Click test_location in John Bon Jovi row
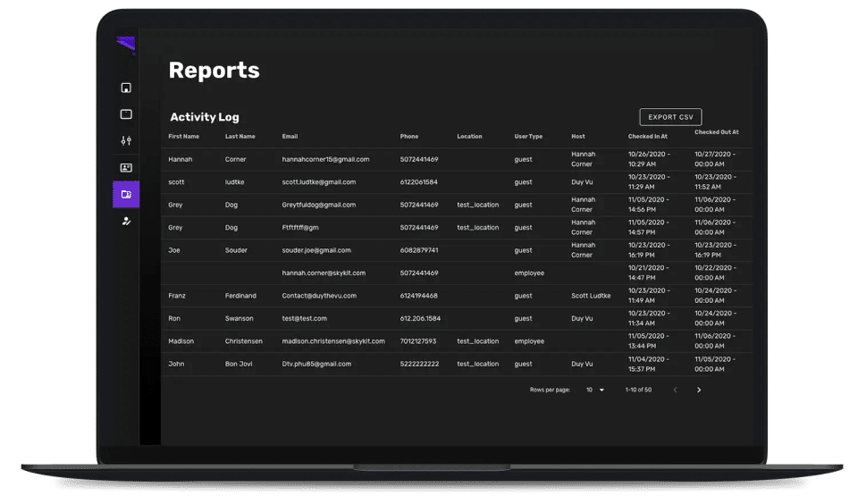Viewport: 858px width, 504px height. [477, 364]
